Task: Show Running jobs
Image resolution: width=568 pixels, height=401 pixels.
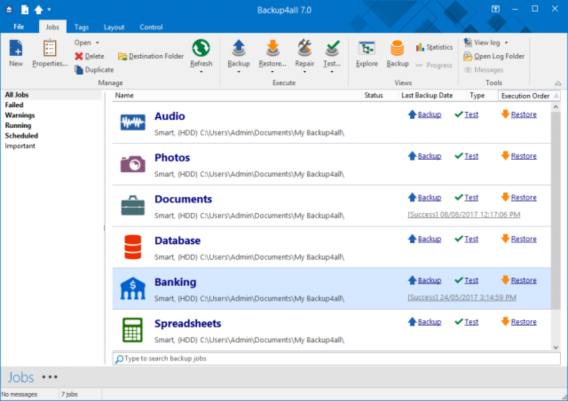Action: click(18, 125)
